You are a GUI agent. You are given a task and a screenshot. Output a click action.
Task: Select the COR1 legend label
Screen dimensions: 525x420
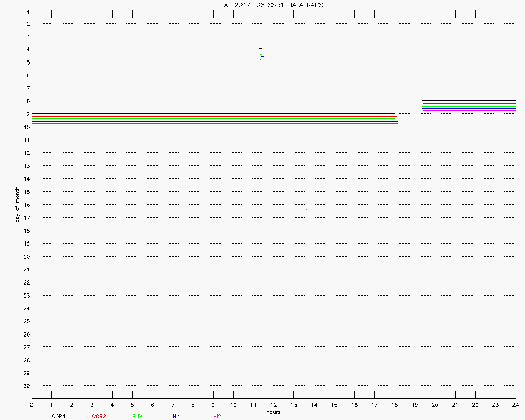click(x=58, y=416)
